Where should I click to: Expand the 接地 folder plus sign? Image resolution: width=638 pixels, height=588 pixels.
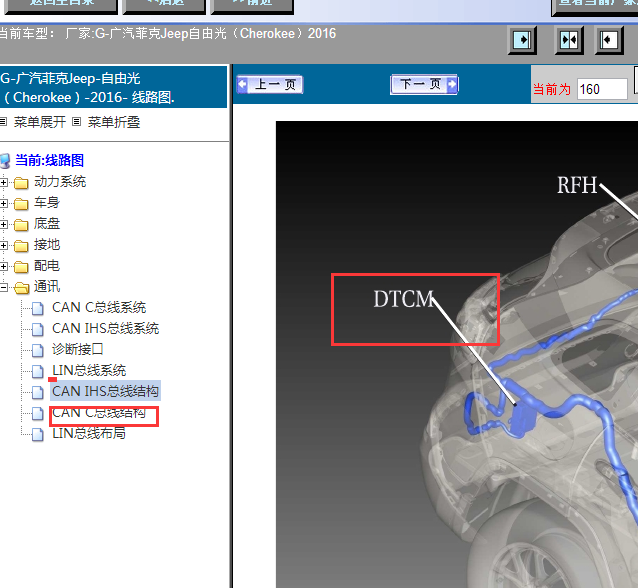[4, 245]
